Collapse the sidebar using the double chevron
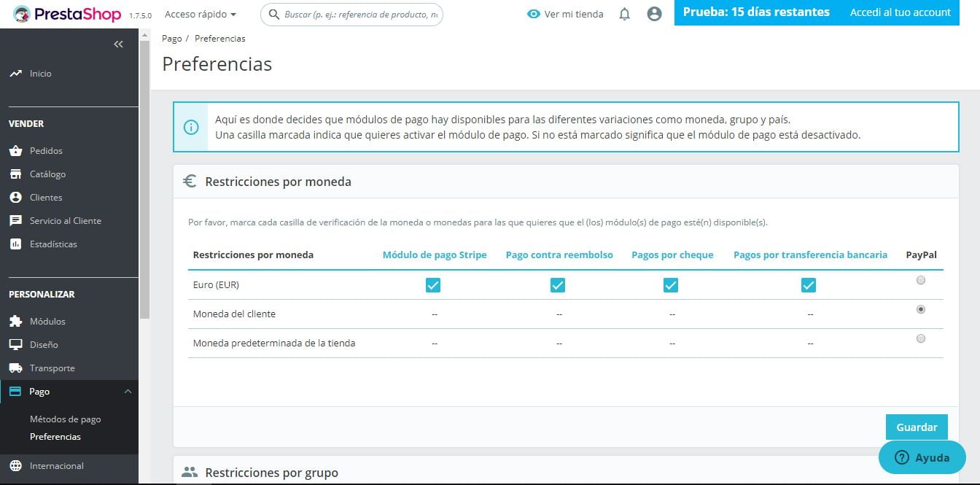 (x=118, y=44)
